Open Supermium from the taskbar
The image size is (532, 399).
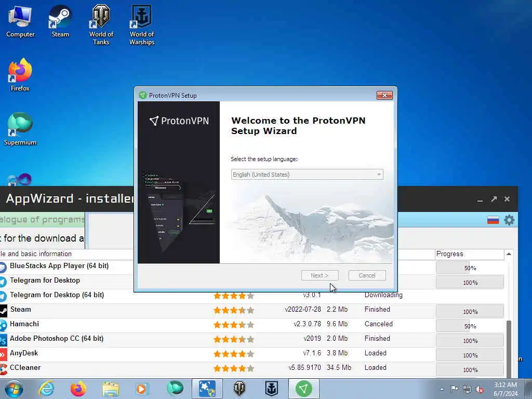tap(175, 389)
